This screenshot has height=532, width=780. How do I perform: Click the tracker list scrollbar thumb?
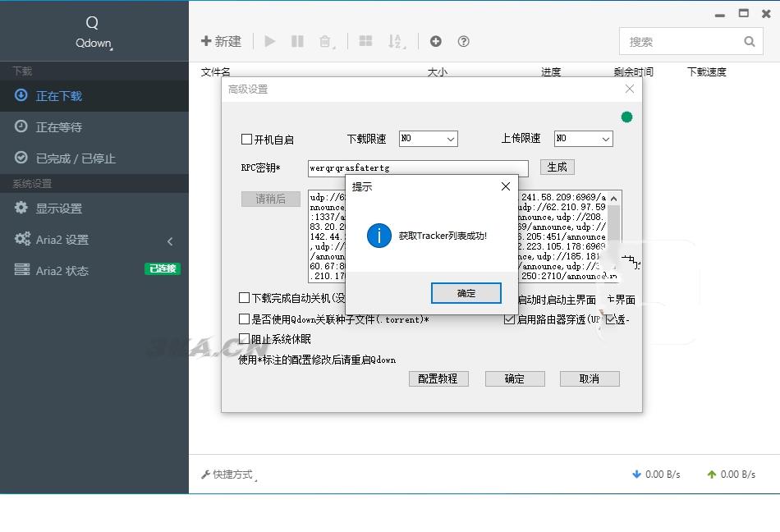tap(614, 222)
